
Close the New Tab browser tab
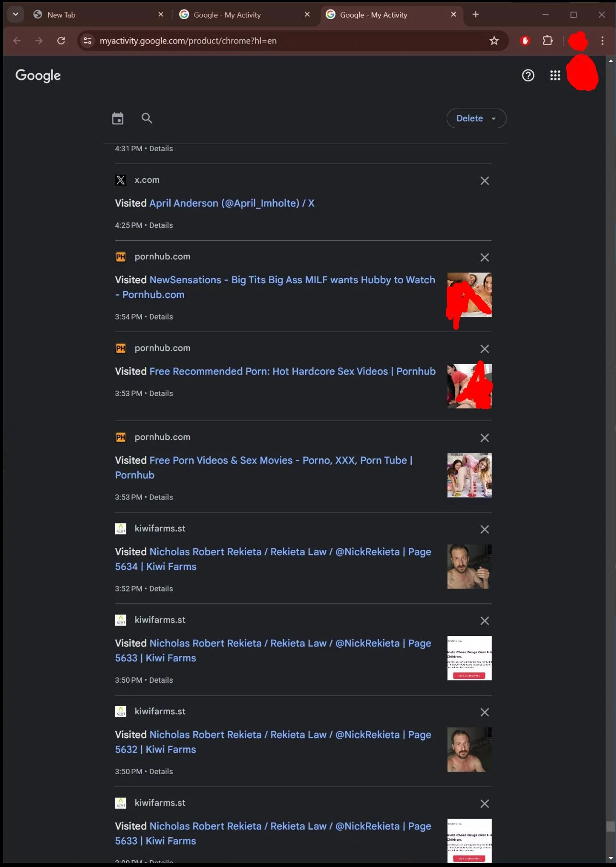click(161, 14)
